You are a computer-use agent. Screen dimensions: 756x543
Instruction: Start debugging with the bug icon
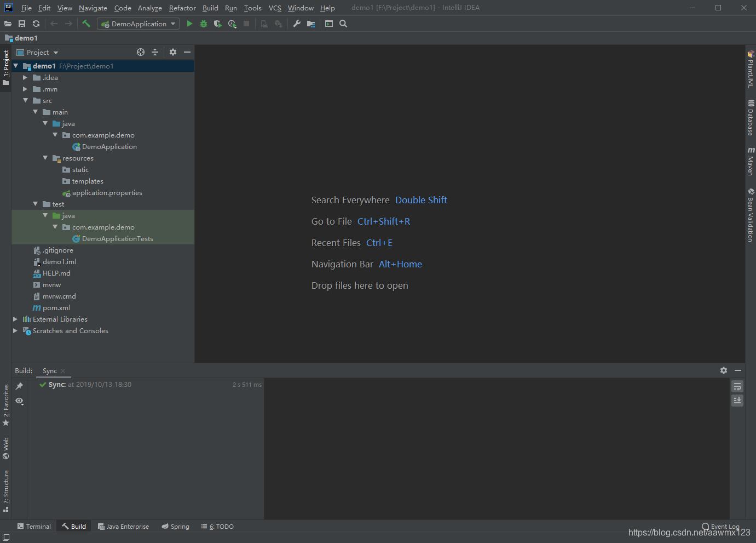[204, 24]
